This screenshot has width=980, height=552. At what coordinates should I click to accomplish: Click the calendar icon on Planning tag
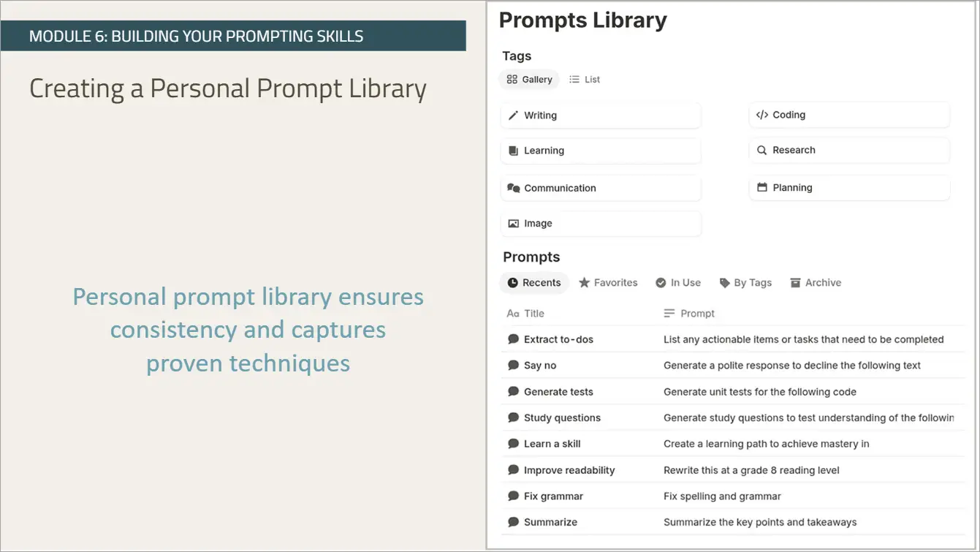click(761, 187)
